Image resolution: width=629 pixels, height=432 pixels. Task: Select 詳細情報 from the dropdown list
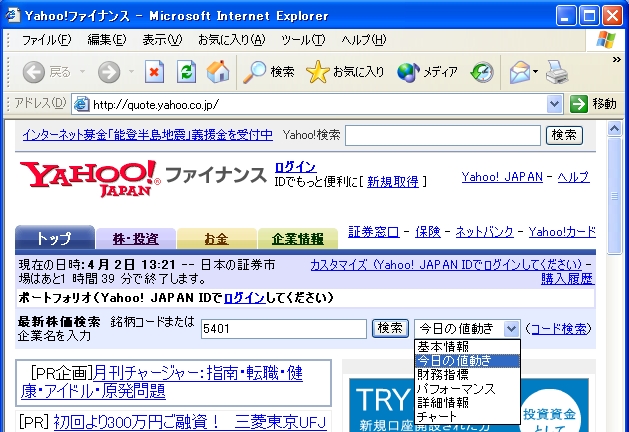pyautogui.click(x=467, y=403)
